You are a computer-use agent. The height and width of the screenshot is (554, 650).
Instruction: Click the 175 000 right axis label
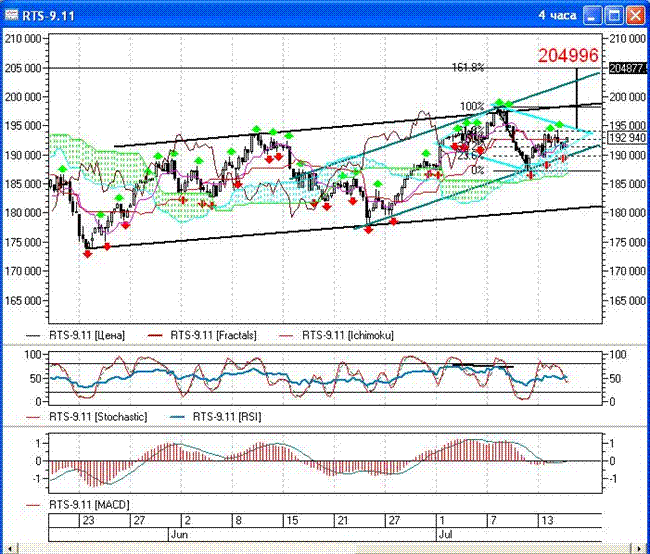(627, 242)
